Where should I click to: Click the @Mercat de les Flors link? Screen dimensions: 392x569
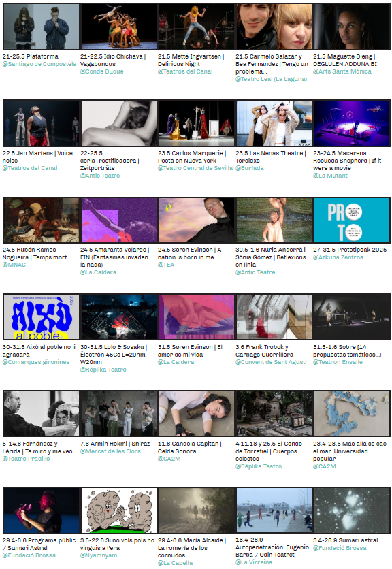110,451
